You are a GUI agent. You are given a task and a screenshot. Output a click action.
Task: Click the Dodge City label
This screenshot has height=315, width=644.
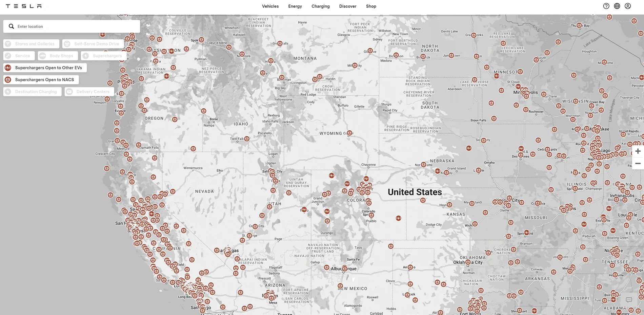point(434,225)
